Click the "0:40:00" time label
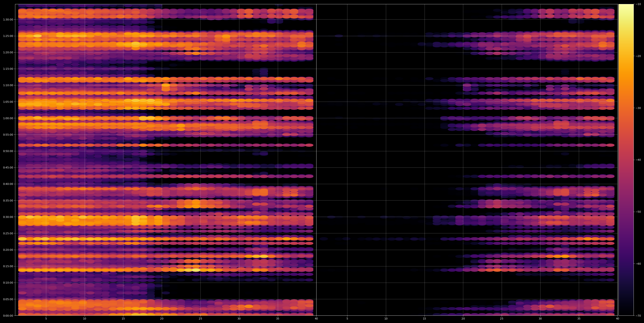 click(8, 184)
